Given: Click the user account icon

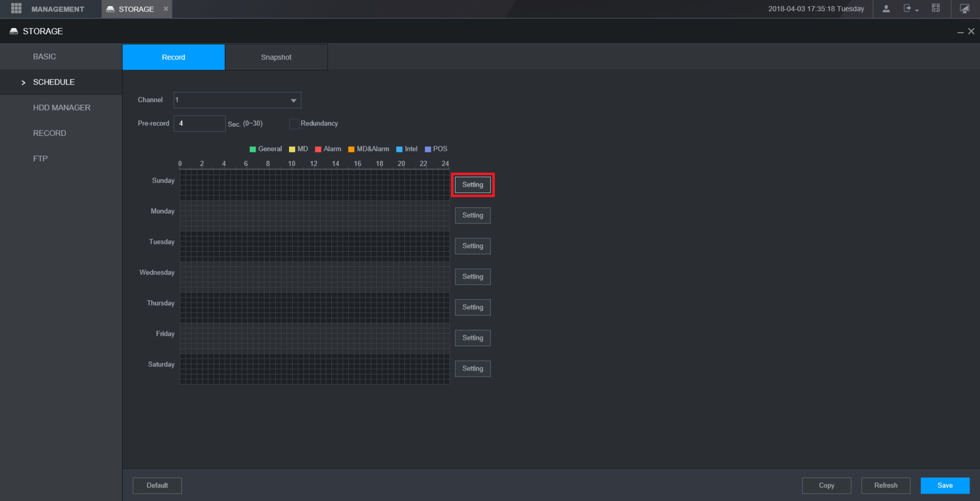Looking at the screenshot, I should pyautogui.click(x=886, y=9).
